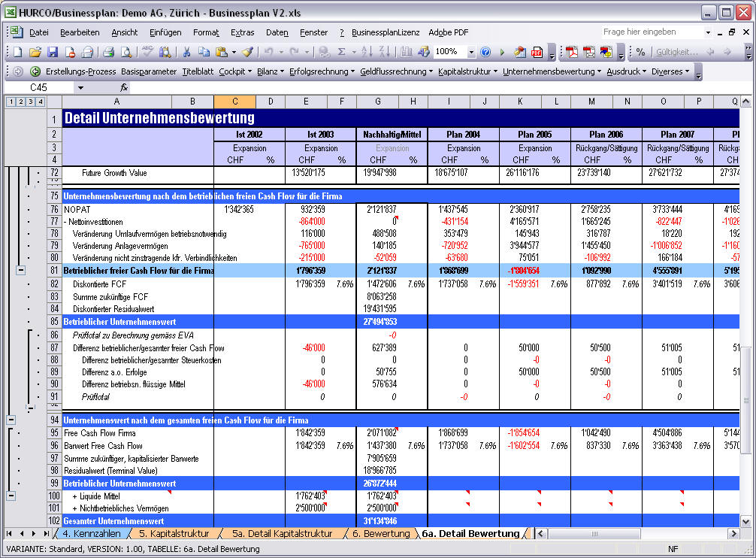This screenshot has width=756, height=558.
Task: Open the Chart Wizard icon
Action: coord(406,52)
